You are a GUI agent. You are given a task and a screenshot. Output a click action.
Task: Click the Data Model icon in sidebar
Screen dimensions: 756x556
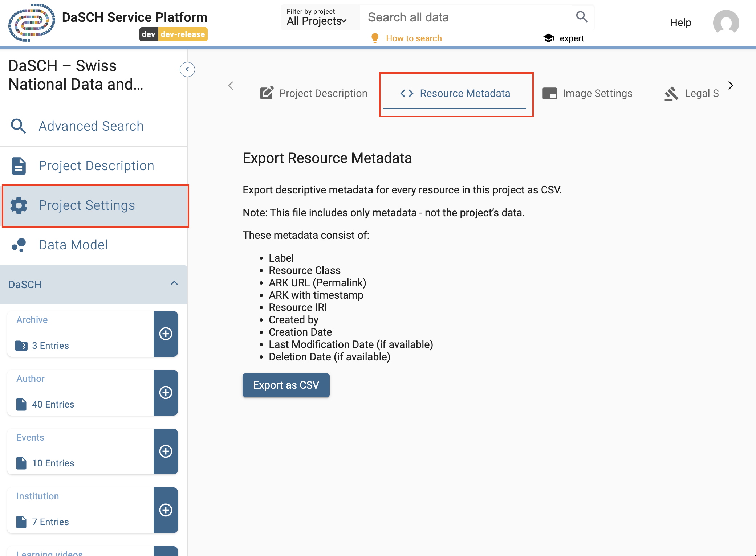click(x=18, y=245)
